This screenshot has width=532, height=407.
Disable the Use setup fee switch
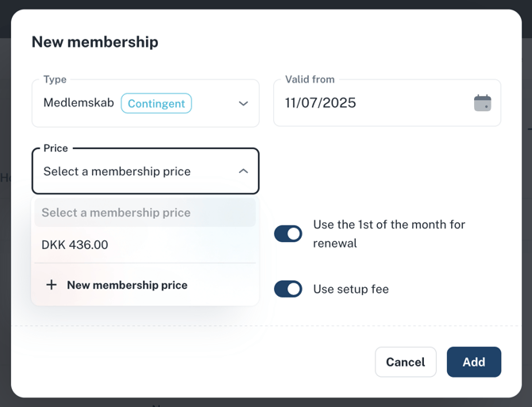(288, 289)
